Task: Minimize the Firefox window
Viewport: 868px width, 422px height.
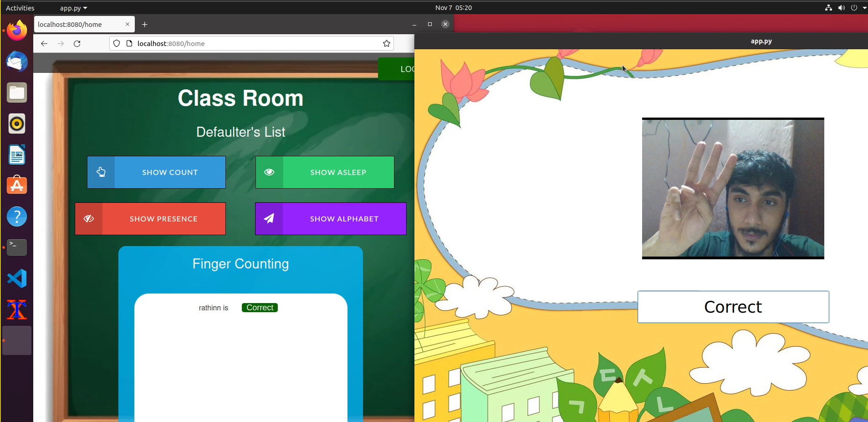Action: (x=414, y=24)
